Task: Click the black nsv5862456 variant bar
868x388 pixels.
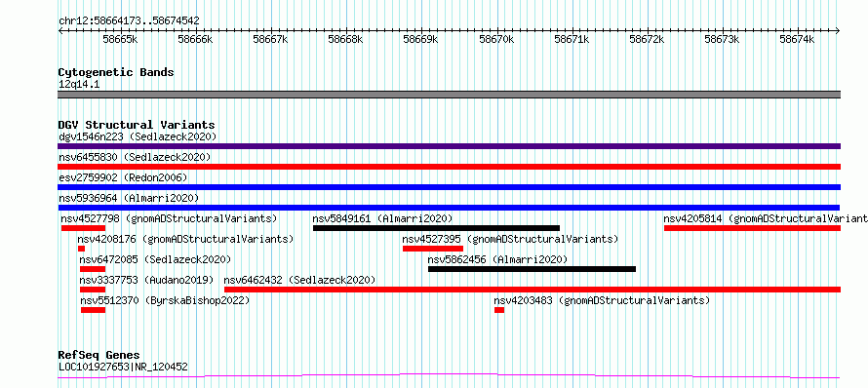Action: click(532, 269)
